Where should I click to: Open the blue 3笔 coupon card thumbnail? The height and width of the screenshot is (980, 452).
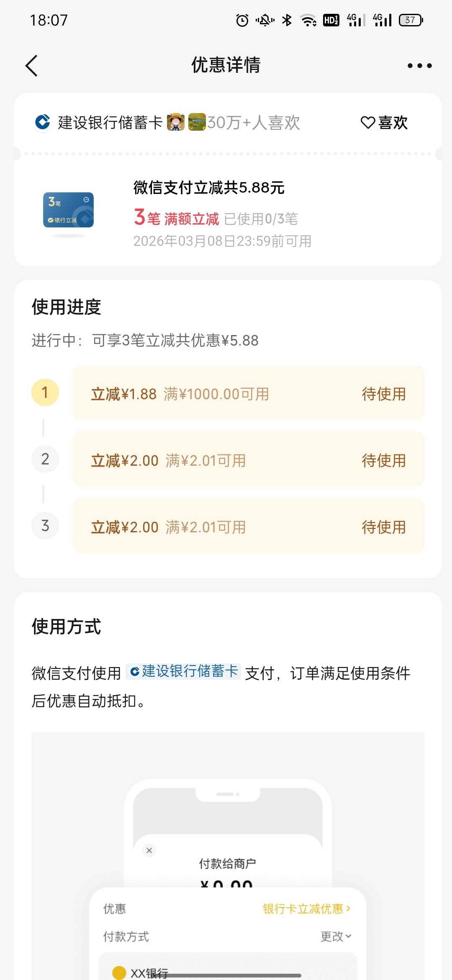click(68, 210)
